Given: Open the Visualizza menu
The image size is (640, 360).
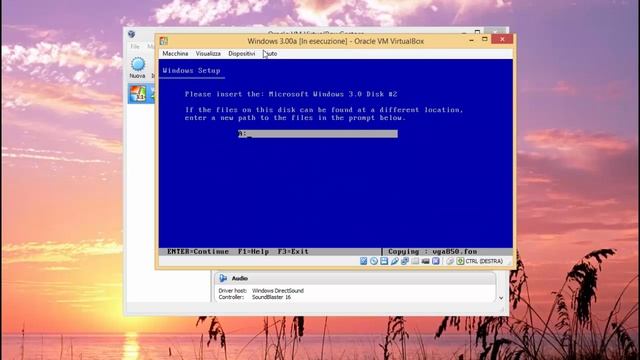Looking at the screenshot, I should (x=208, y=53).
